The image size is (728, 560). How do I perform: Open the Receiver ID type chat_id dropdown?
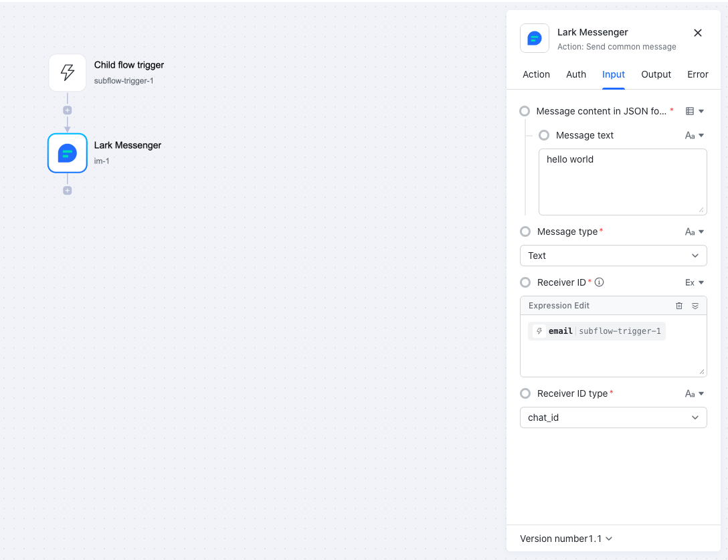pos(613,417)
